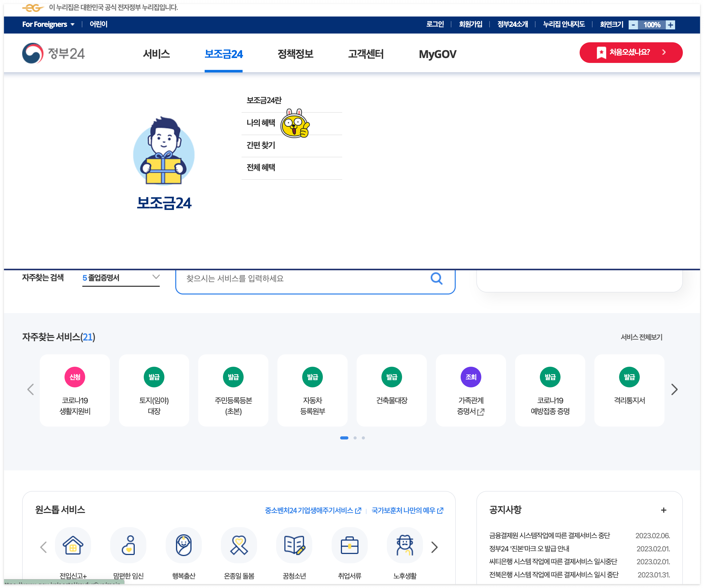Open the 노후생활 elderly person icon
This screenshot has width=704, height=588.
pos(405,545)
